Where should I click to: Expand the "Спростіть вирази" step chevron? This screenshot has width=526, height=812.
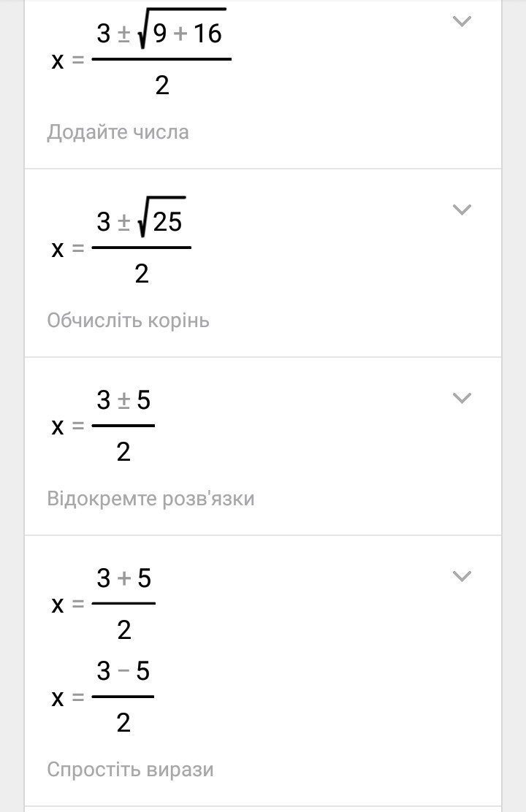coord(462,576)
